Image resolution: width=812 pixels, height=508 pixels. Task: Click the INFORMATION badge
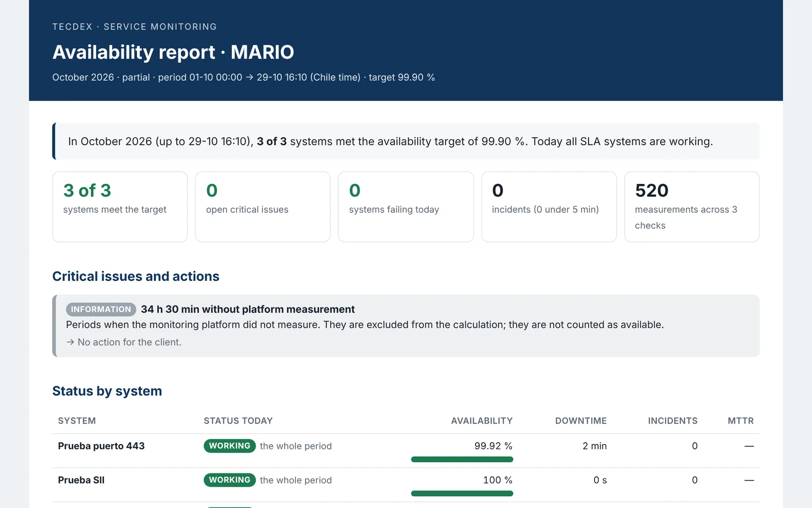tap(101, 309)
